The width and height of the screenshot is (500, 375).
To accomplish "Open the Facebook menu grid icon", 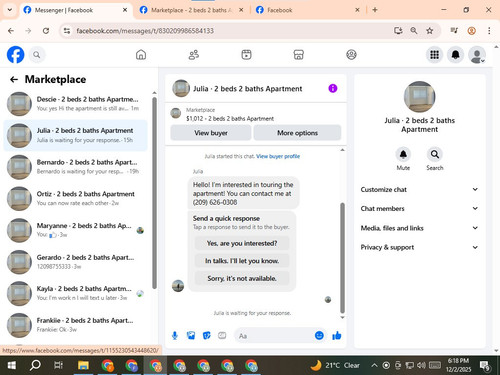I will pyautogui.click(x=434, y=55).
